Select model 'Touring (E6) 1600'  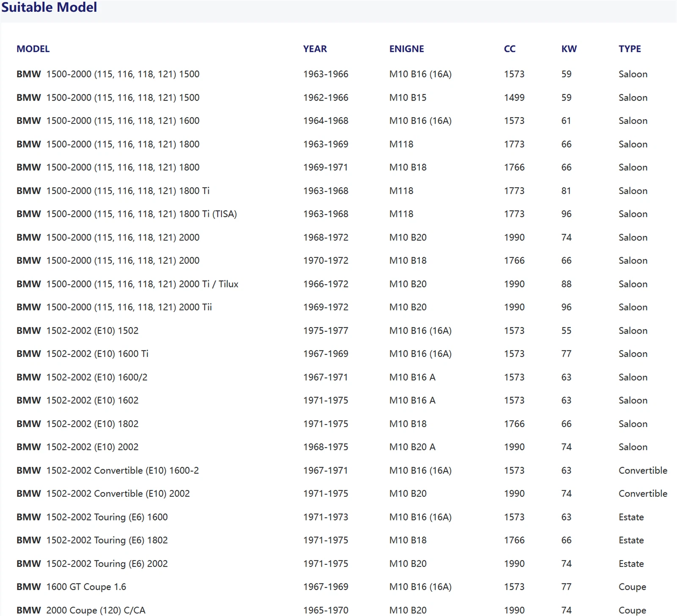pyautogui.click(x=92, y=517)
